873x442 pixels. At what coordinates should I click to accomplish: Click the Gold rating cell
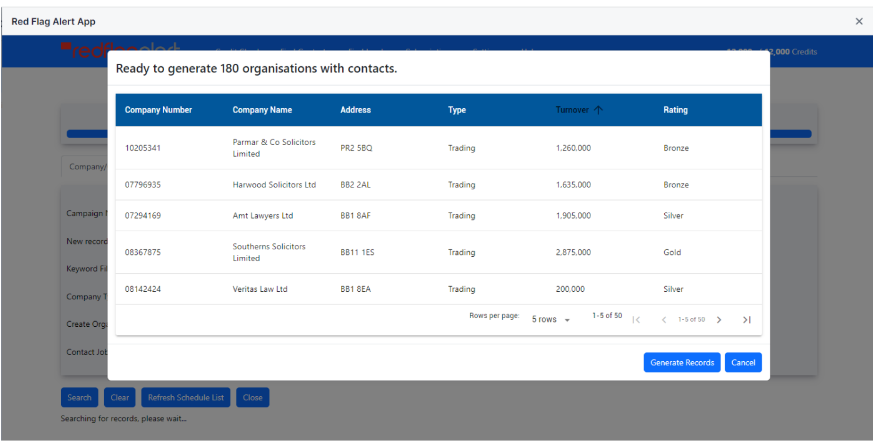click(672, 253)
